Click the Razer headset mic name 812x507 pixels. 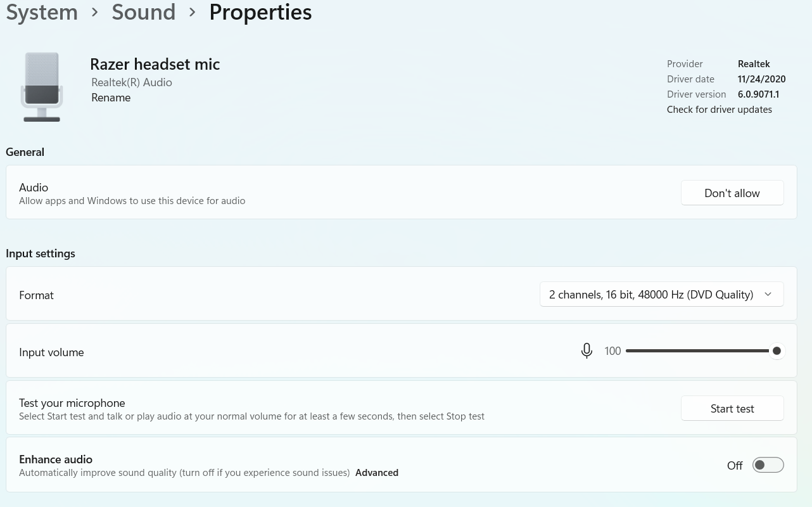click(155, 64)
